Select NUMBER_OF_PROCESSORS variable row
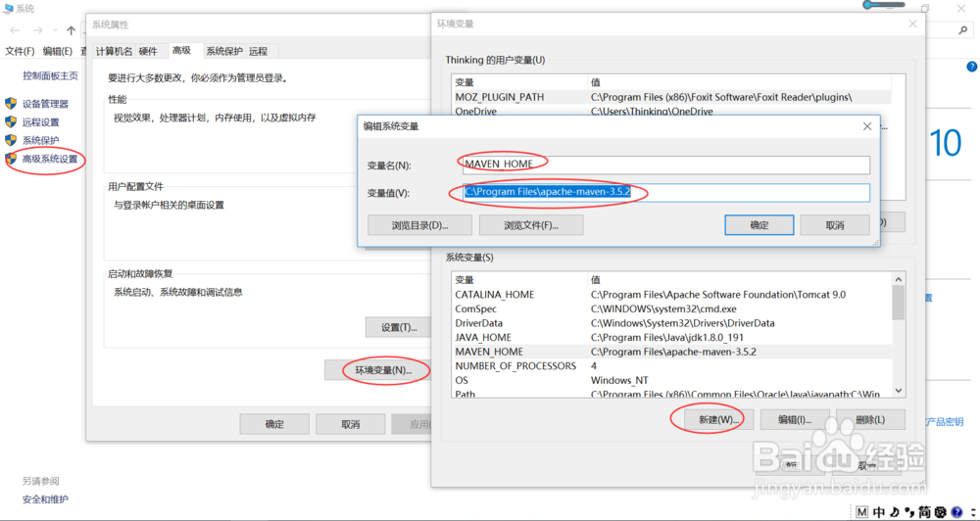 point(672,366)
